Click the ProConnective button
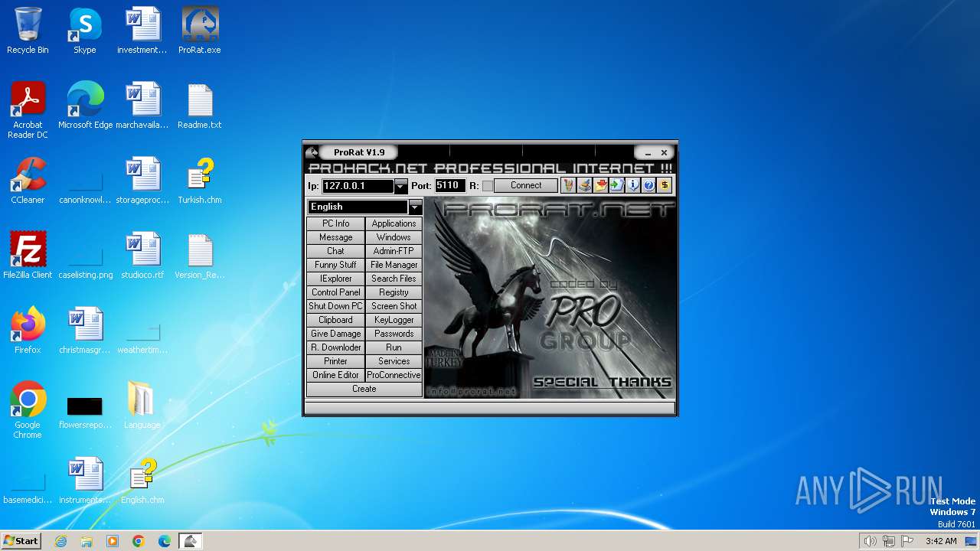This screenshot has width=980, height=551. coord(394,375)
